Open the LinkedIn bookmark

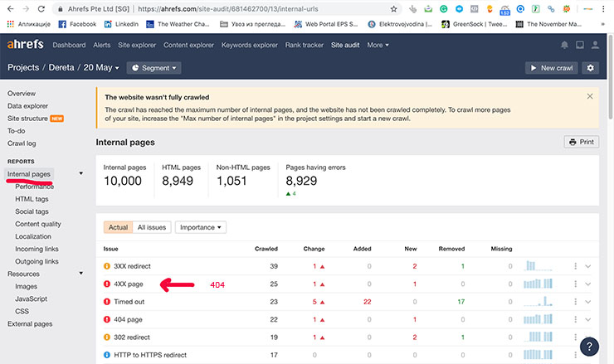[x=121, y=24]
